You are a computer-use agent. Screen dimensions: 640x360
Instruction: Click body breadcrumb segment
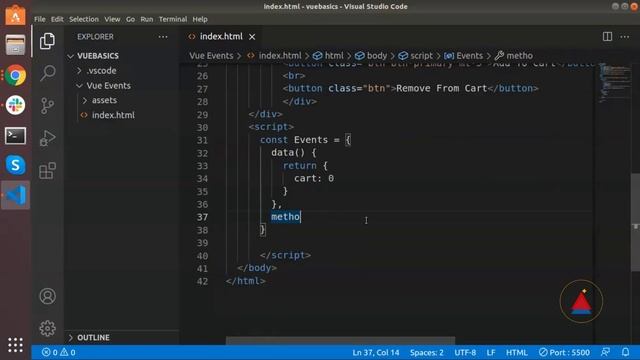click(x=376, y=56)
